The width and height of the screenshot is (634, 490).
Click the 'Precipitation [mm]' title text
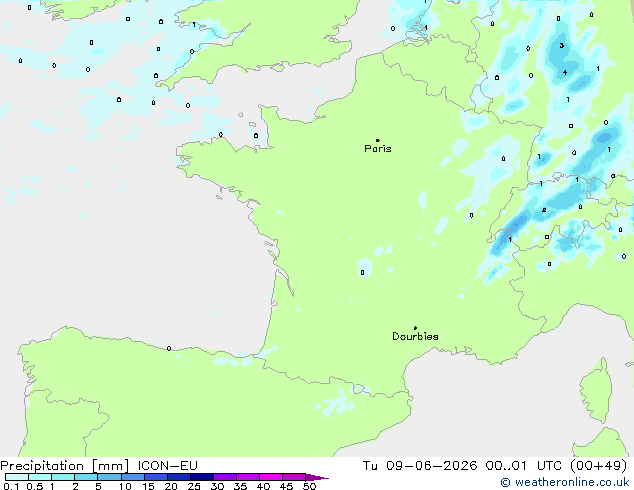click(x=65, y=466)
